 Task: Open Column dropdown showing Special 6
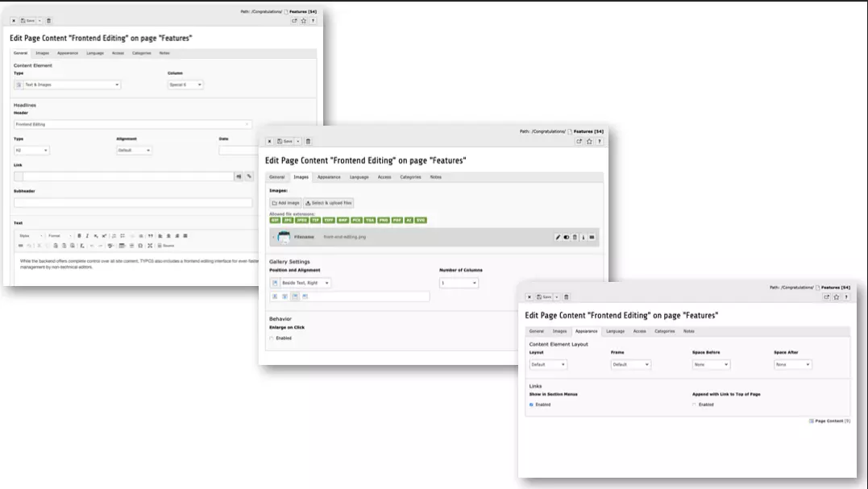pyautogui.click(x=185, y=85)
